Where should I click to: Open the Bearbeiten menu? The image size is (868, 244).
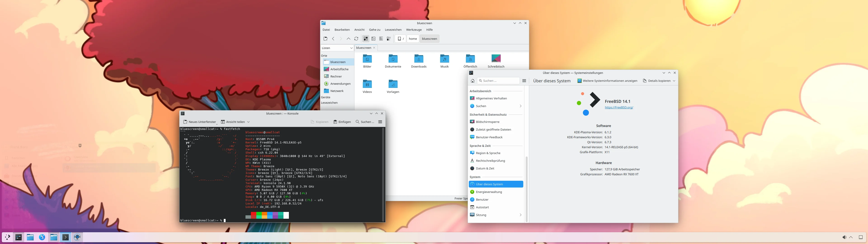(x=342, y=30)
